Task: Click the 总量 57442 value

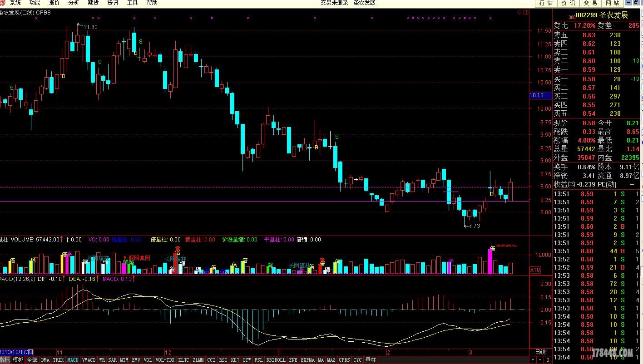Action: click(x=586, y=149)
